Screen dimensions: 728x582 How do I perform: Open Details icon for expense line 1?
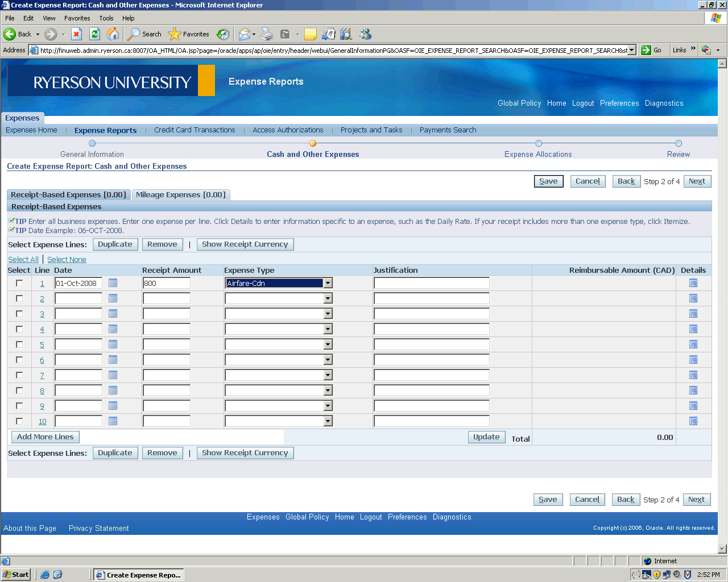click(x=693, y=283)
